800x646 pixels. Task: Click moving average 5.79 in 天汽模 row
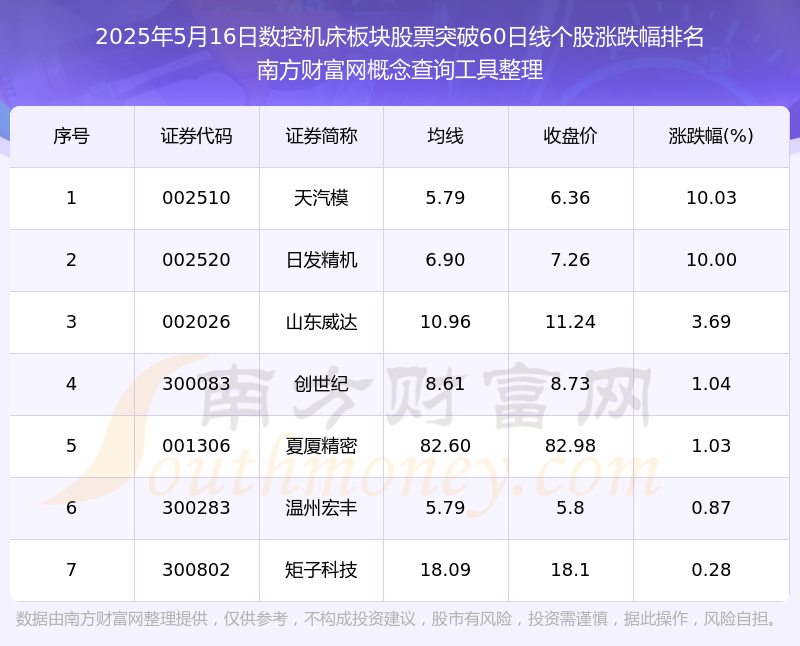tap(445, 198)
